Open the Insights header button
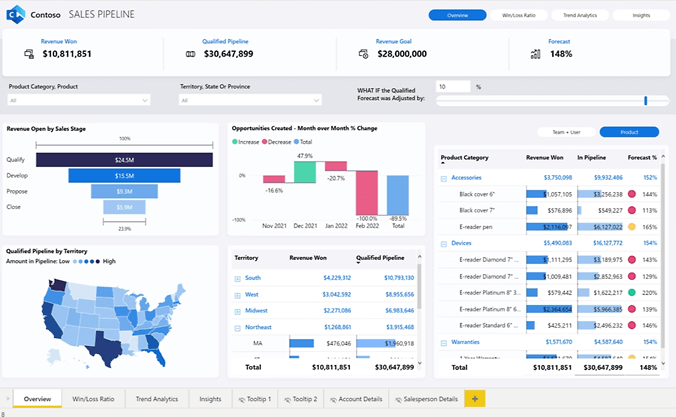Screen dimensions: 676x417 (x=641, y=15)
